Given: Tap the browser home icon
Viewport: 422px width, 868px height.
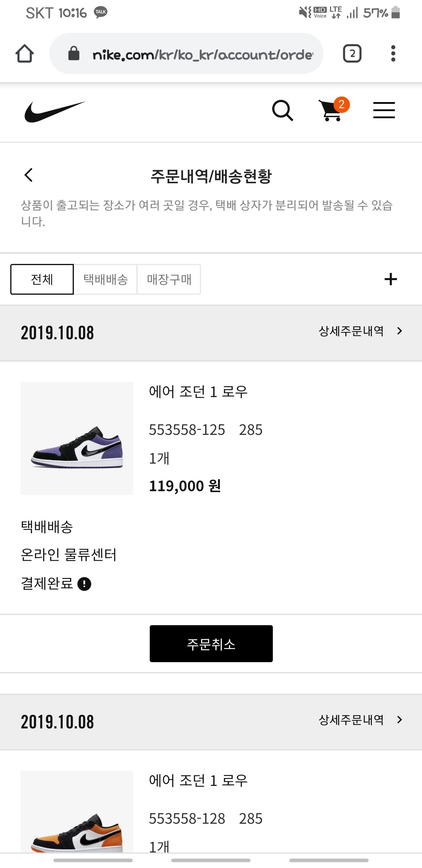Looking at the screenshot, I should click(x=25, y=54).
